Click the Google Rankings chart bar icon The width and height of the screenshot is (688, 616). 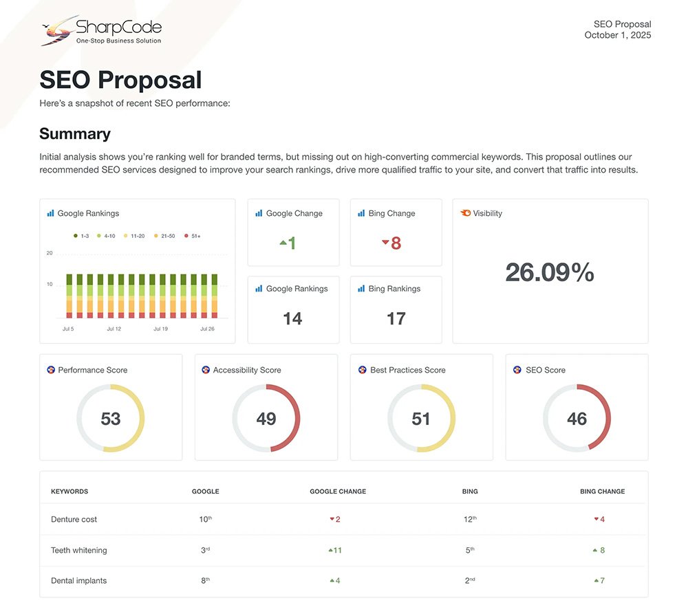pos(50,214)
